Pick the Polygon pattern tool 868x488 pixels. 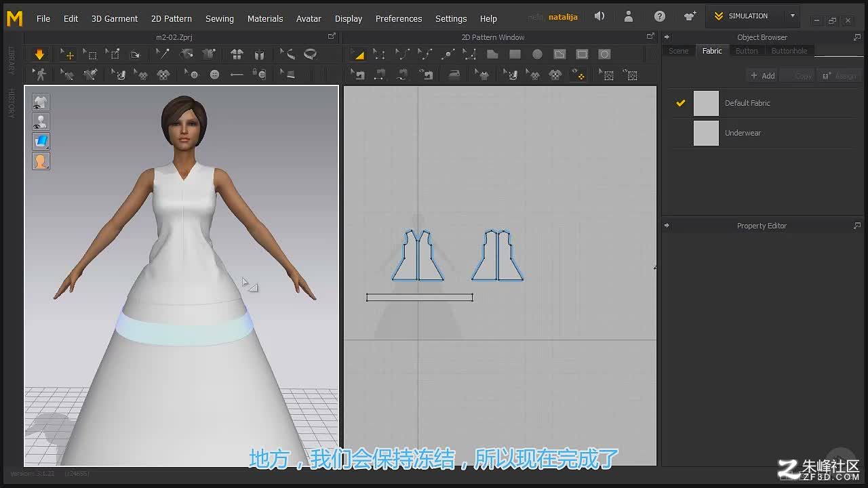click(492, 54)
